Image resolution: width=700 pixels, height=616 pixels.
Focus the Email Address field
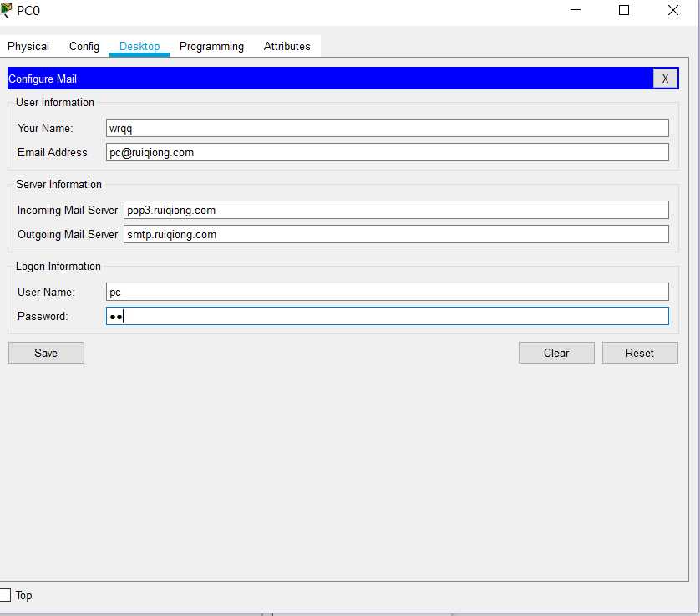(x=387, y=152)
